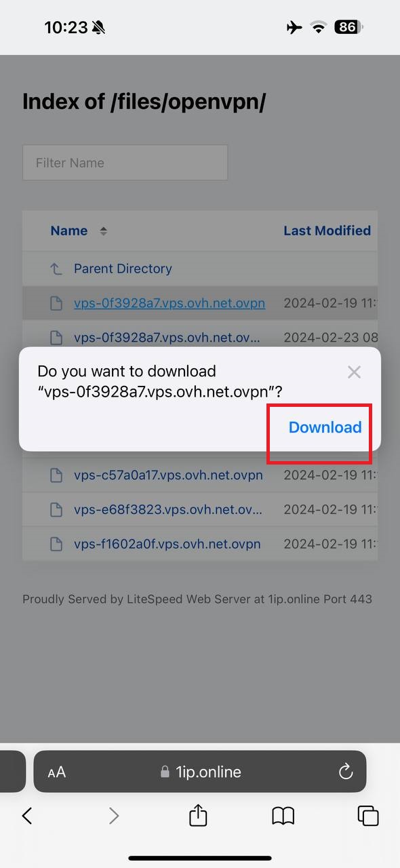Open vps-c57a0a17.vps.ovh.net.ovpn file

[168, 475]
